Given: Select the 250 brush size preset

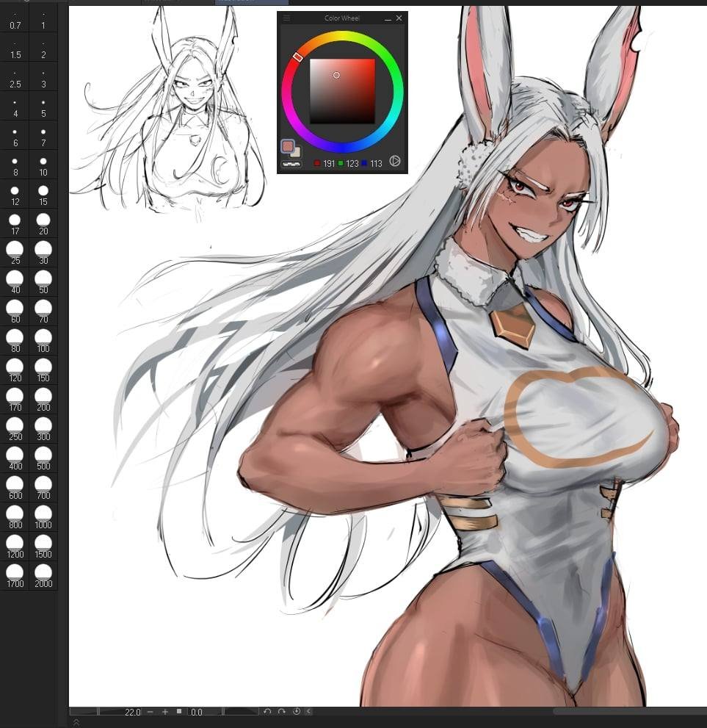Looking at the screenshot, I should point(15,428).
